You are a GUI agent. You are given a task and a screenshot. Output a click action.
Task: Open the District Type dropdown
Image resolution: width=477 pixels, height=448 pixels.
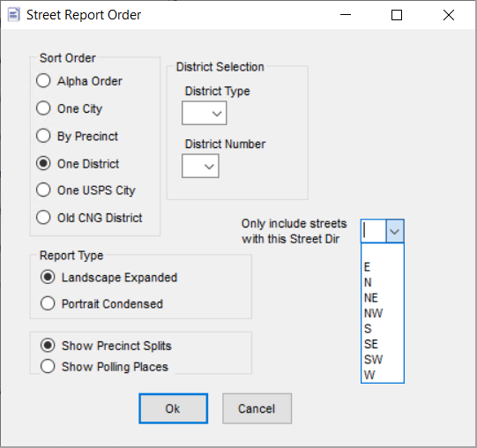click(205, 113)
